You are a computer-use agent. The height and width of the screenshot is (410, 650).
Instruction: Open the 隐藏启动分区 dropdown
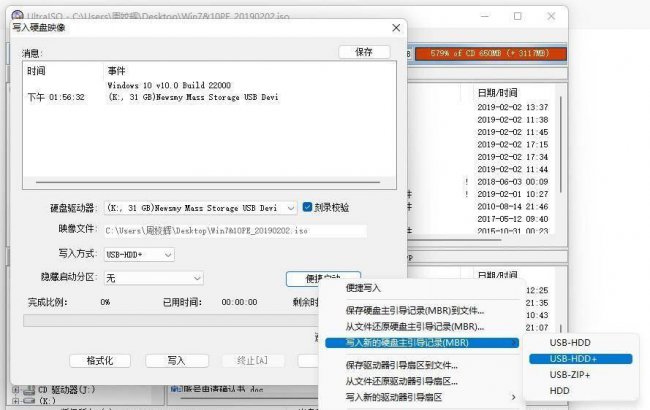pos(197,278)
